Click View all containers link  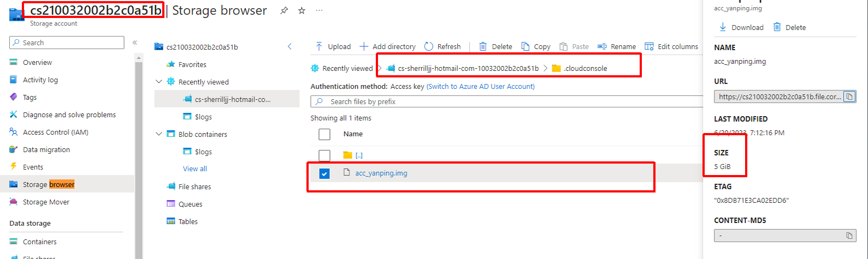195,169
